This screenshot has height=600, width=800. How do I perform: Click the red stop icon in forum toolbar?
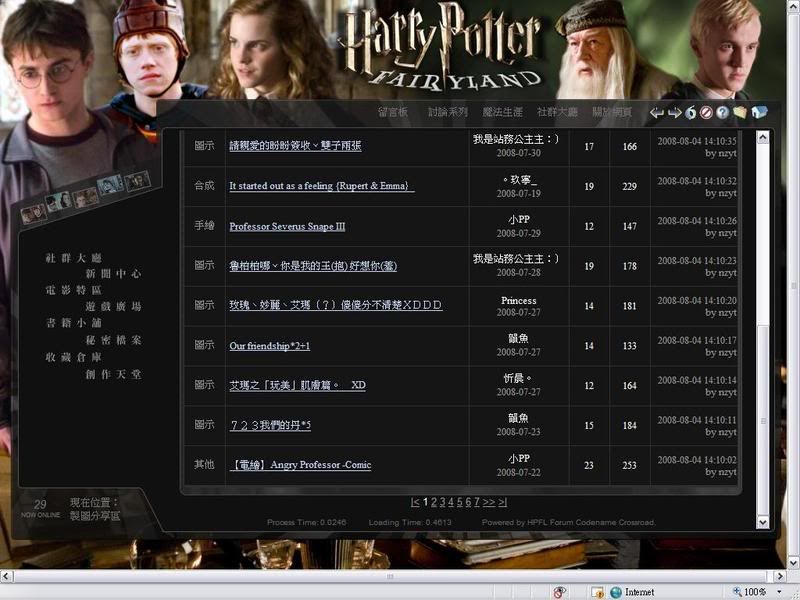click(706, 112)
